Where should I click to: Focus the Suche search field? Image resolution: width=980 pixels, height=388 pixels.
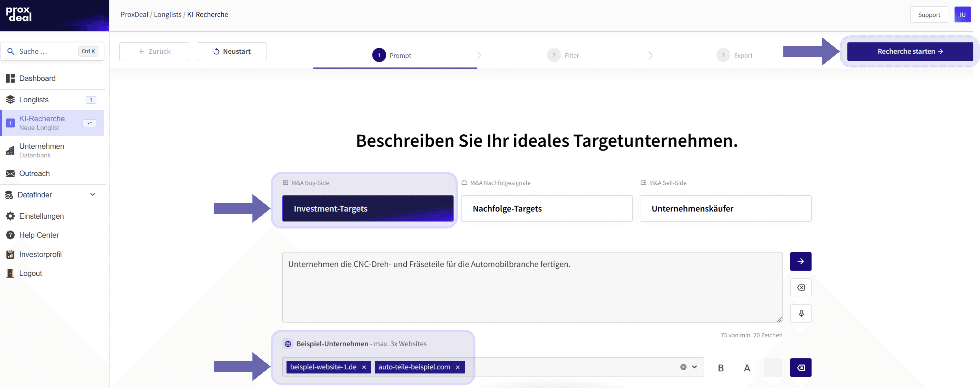click(x=52, y=51)
